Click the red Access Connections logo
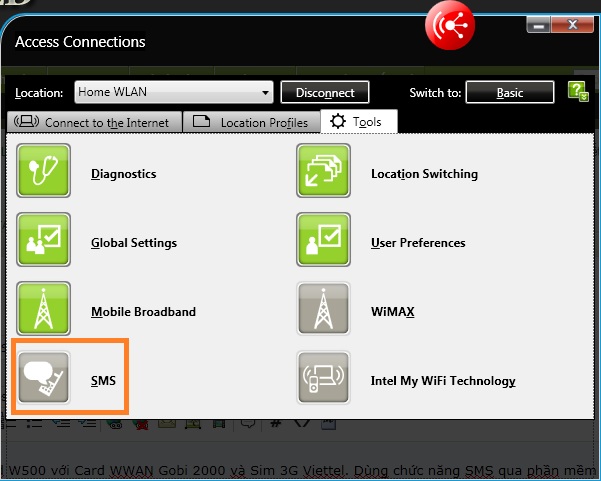 point(449,26)
